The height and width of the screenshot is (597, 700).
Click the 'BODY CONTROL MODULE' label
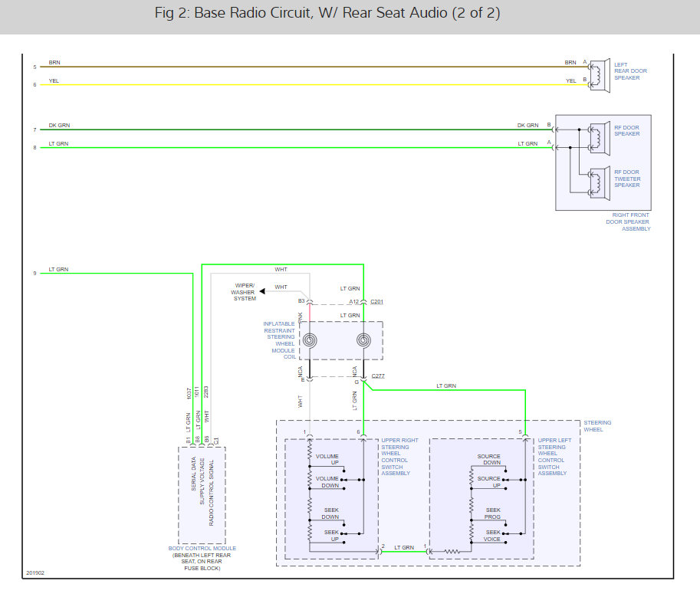point(202,549)
